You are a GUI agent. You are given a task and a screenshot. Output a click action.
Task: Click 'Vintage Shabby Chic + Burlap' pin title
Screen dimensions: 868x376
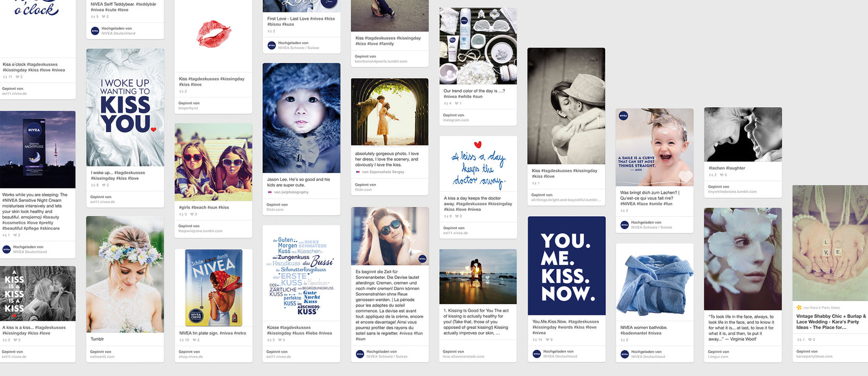click(831, 321)
